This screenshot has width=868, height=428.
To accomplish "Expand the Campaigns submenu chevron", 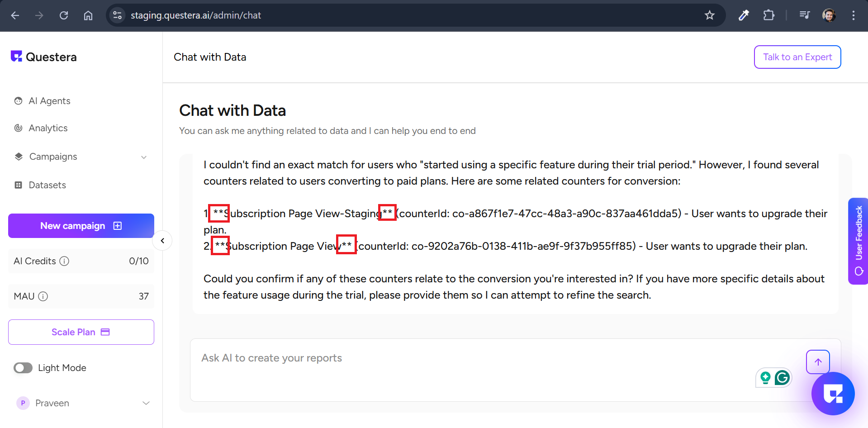I will click(144, 157).
